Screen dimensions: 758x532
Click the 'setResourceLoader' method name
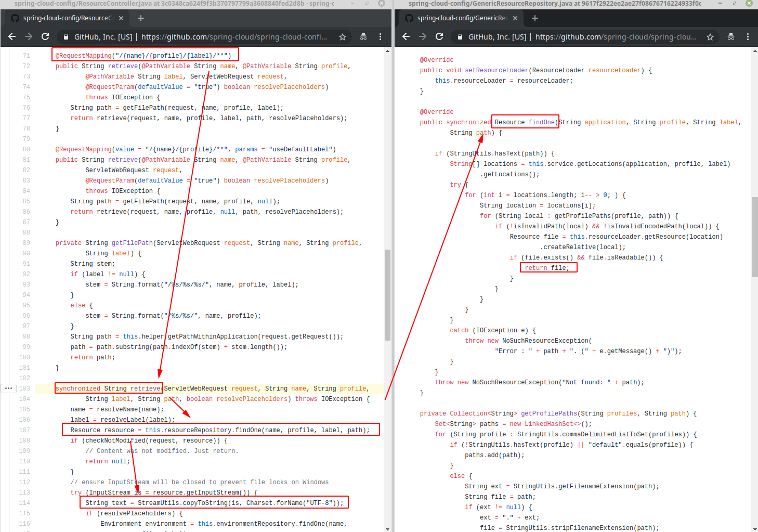point(496,70)
